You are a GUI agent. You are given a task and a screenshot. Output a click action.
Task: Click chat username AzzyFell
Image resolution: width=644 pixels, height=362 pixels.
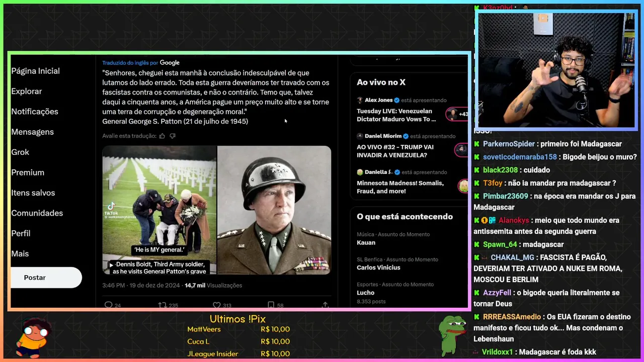tap(497, 293)
